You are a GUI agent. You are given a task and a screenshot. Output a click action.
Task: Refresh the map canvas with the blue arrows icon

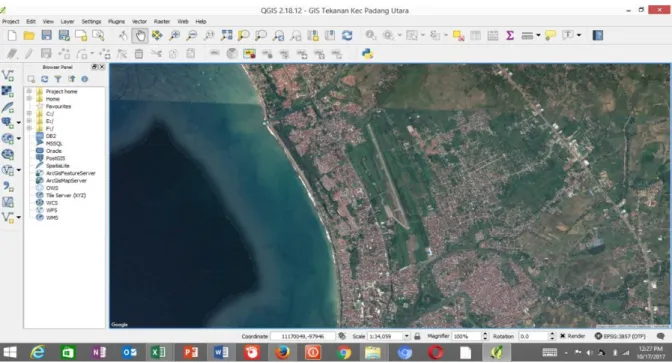(x=347, y=36)
